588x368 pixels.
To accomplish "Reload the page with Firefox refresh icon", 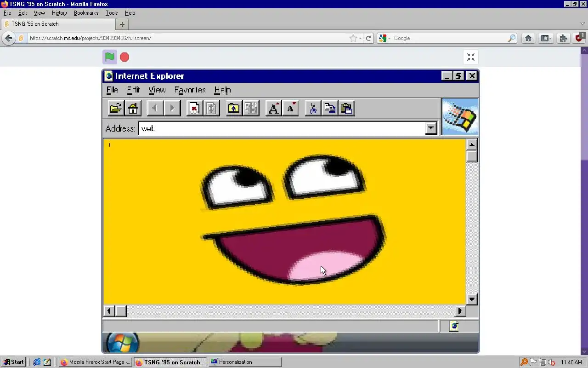I will click(368, 38).
